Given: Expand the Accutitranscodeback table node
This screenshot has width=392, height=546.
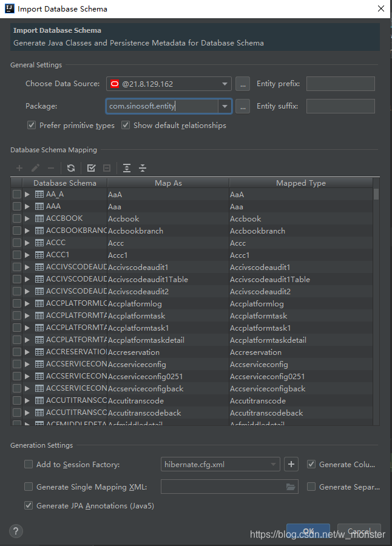Looking at the screenshot, I should coord(27,413).
